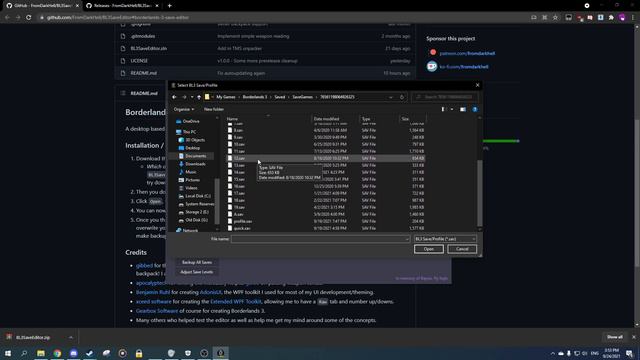Select This PC in the navigation pane
Viewport: 640px width, 360px height.
pyautogui.click(x=186, y=132)
